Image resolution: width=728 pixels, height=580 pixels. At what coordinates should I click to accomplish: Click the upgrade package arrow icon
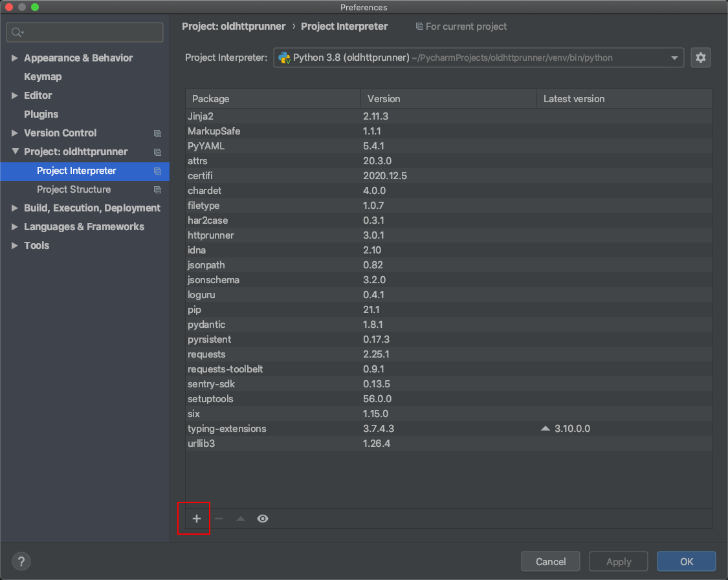[241, 519]
